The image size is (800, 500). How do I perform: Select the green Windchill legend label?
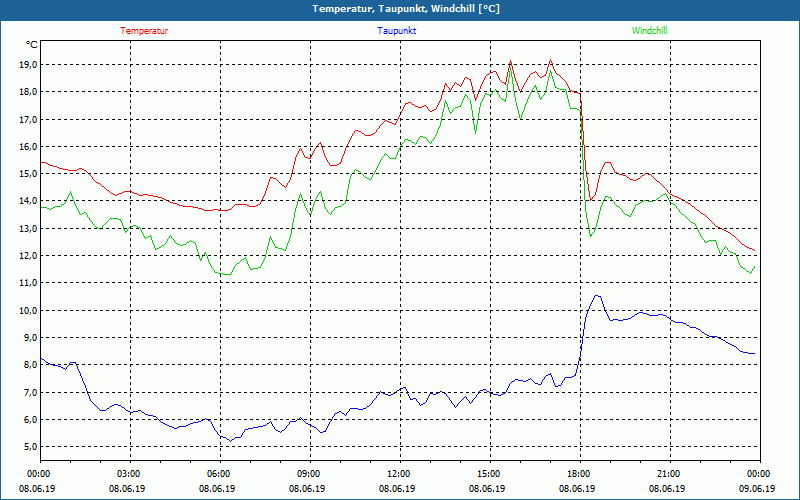[649, 31]
